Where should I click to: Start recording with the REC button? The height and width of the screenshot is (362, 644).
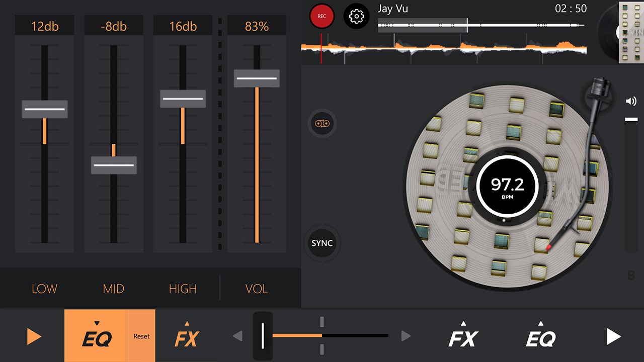[321, 16]
